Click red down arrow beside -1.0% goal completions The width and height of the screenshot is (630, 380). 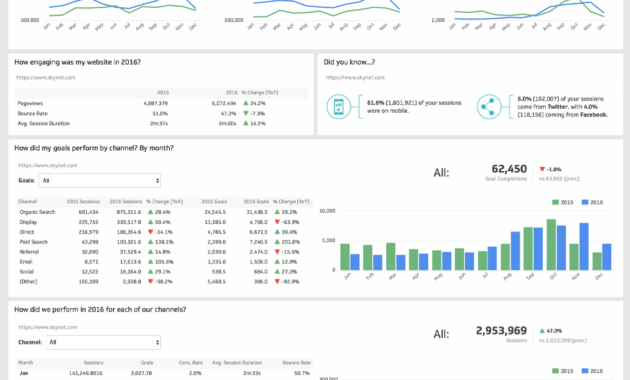pyautogui.click(x=542, y=169)
